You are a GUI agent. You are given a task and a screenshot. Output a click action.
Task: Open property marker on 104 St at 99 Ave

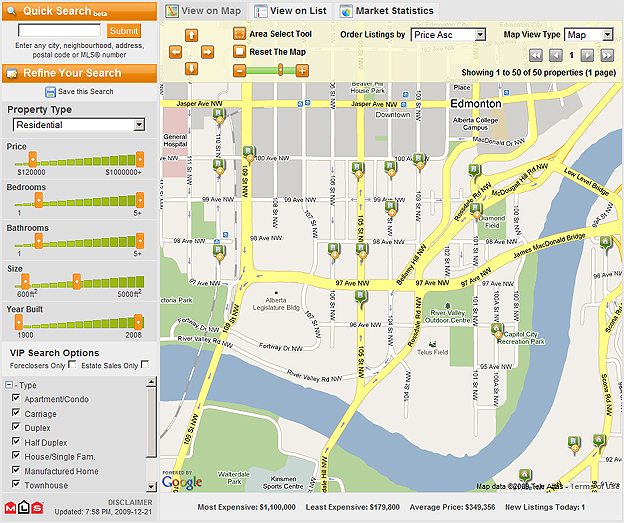point(391,208)
